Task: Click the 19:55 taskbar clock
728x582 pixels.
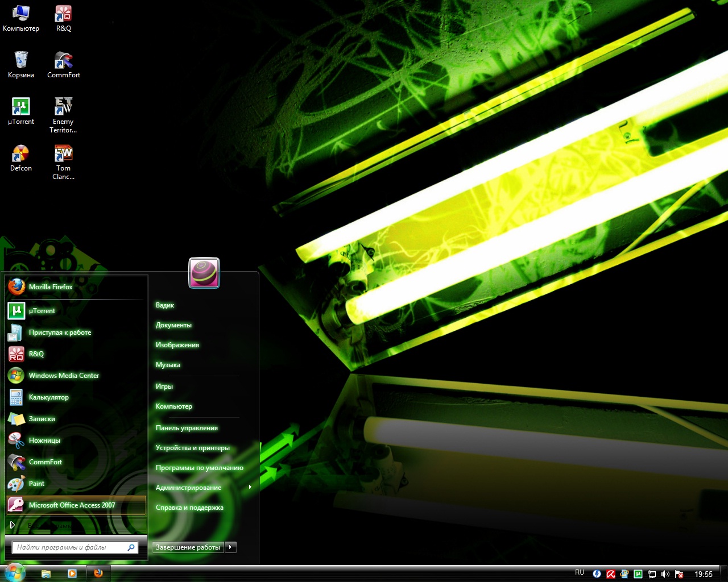Action: click(704, 574)
